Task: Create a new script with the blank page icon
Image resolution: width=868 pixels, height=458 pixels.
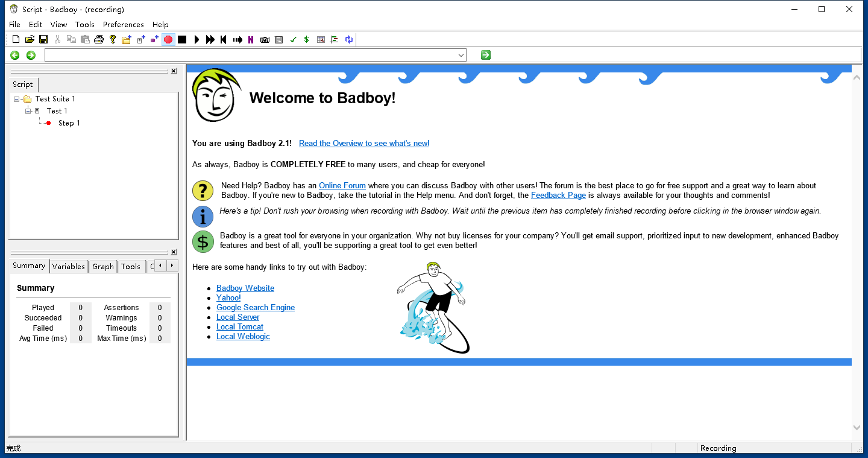Action: coord(16,40)
